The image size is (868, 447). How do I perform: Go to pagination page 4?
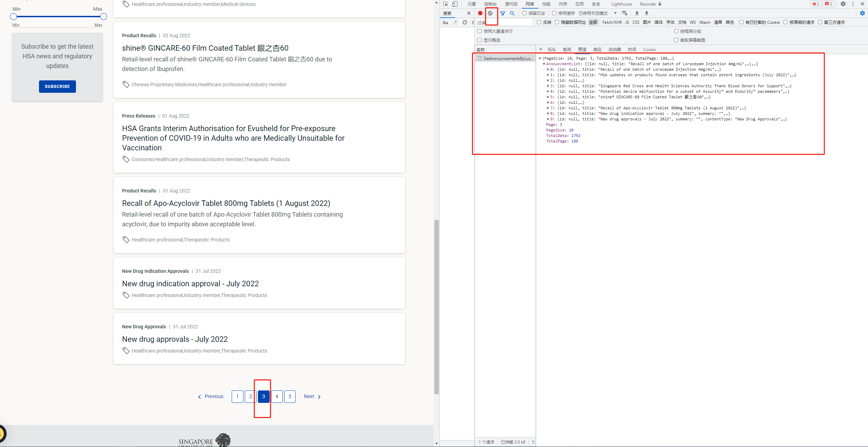[x=277, y=397]
